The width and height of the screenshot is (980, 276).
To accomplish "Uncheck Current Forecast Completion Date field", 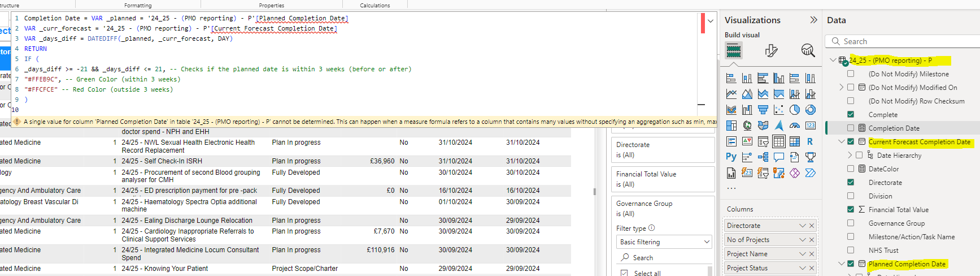I will pos(851,141).
